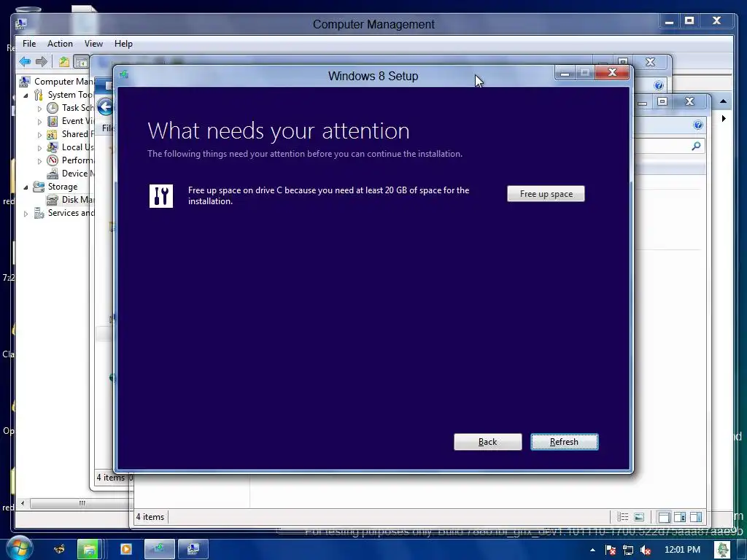
Task: Click the help icon in front Explorer window
Action: tap(698, 125)
